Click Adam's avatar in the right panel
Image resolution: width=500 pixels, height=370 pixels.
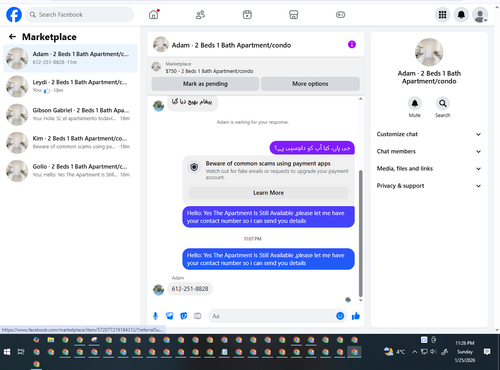[x=429, y=52]
